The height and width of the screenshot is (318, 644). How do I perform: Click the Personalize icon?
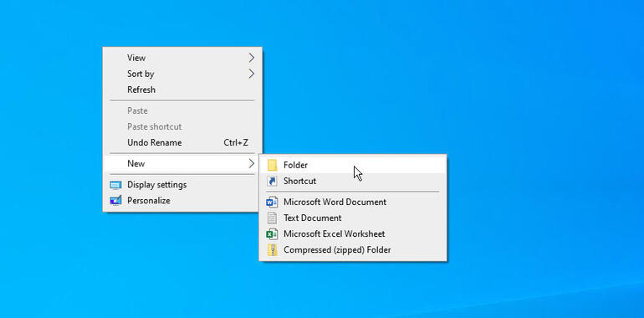(x=115, y=201)
